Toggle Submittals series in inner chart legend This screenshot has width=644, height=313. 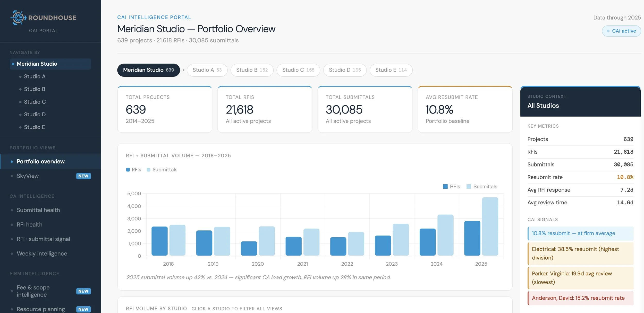[x=482, y=187]
